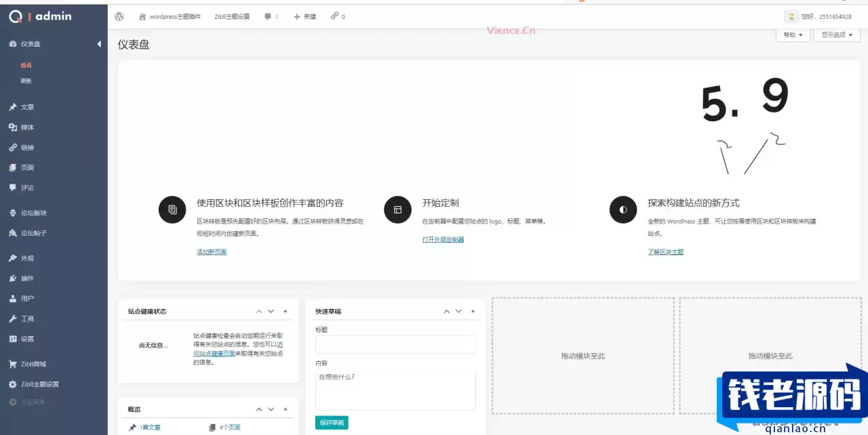
Task: Click the Zibll主题设置 gear icon in sidebar
Action: [13, 384]
